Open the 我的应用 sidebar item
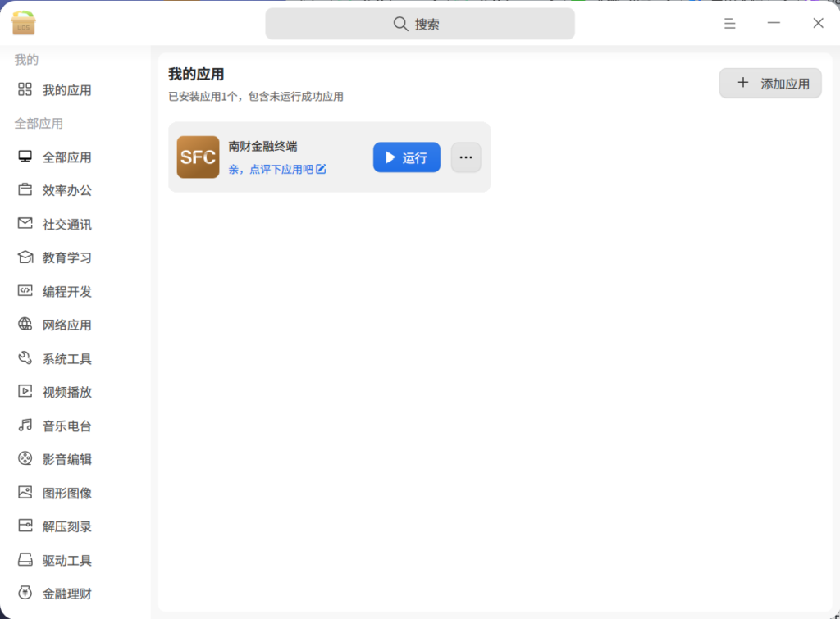This screenshot has width=840, height=619. (x=66, y=90)
